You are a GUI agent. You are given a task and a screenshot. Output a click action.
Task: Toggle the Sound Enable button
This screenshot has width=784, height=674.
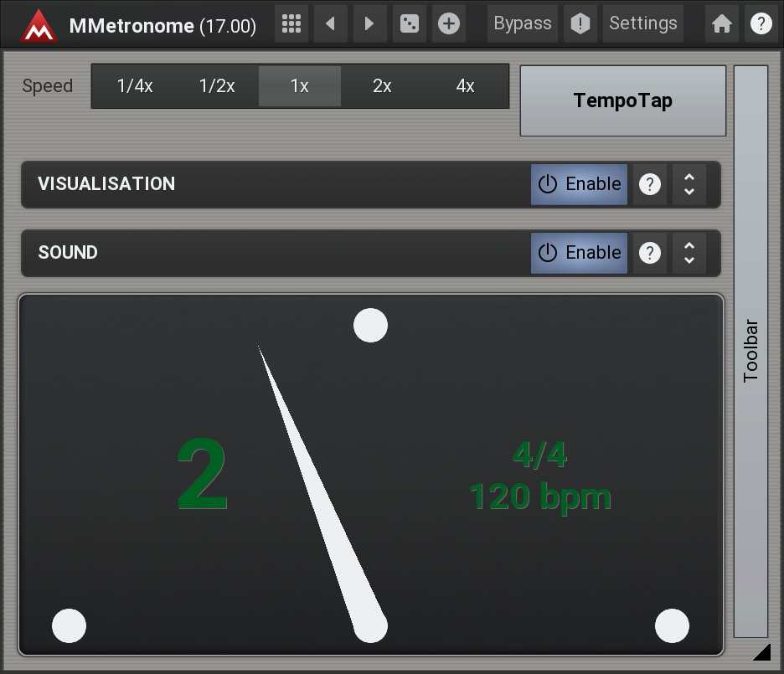579,253
